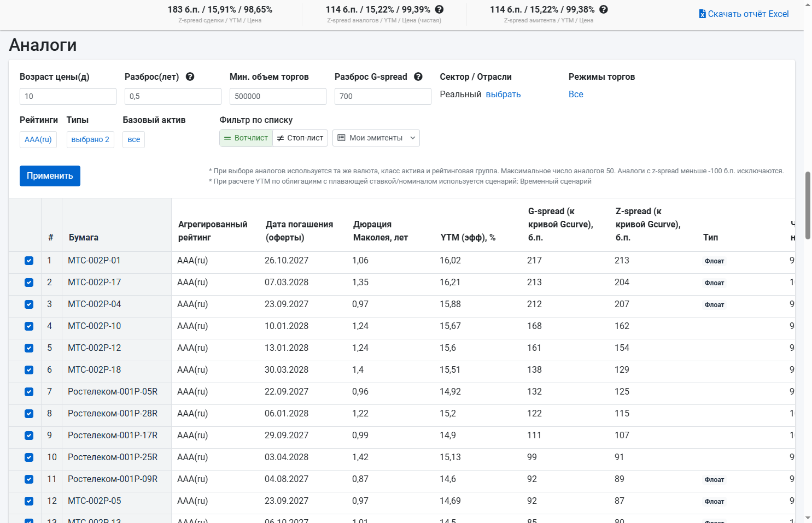The width and height of the screenshot is (812, 523).
Task: Click the equals icon on Вотчлист filter
Action: (x=227, y=138)
